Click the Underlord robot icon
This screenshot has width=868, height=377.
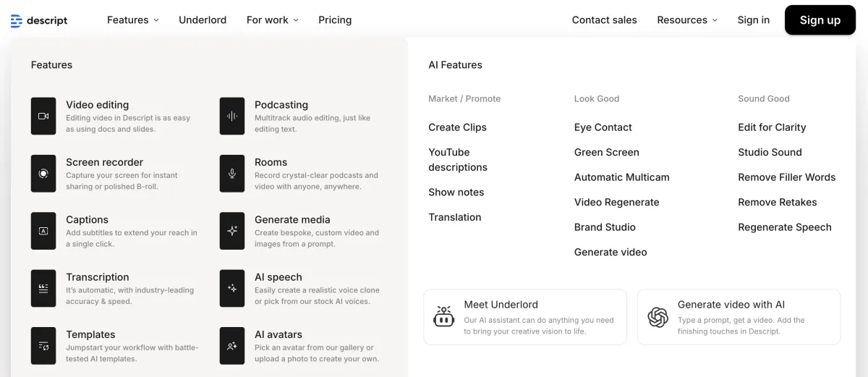[443, 317]
